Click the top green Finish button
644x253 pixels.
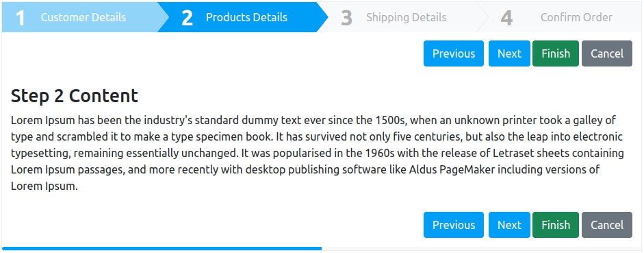[556, 53]
